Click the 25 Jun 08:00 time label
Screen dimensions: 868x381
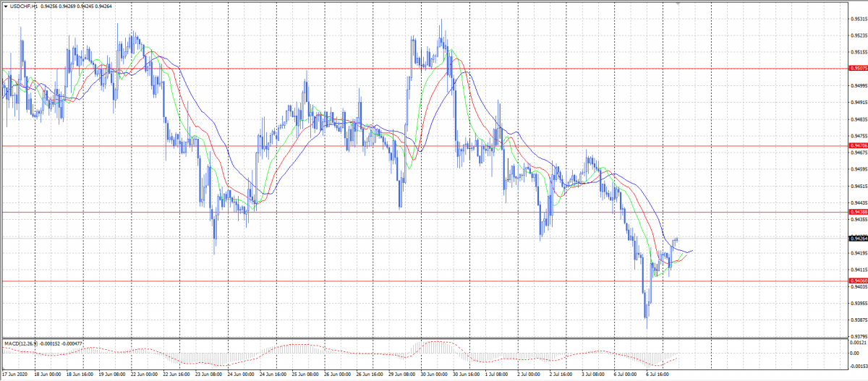(306, 374)
